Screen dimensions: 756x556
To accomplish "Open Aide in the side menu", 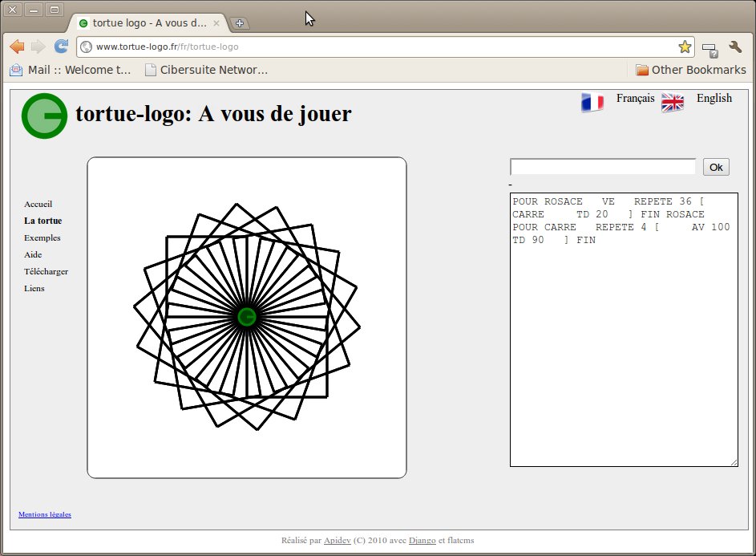I will (x=33, y=254).
